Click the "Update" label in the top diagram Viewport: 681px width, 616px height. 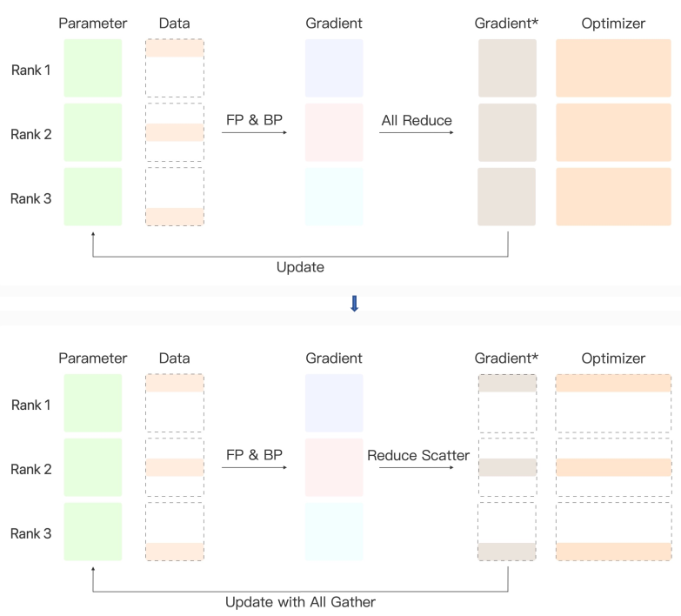pyautogui.click(x=300, y=267)
